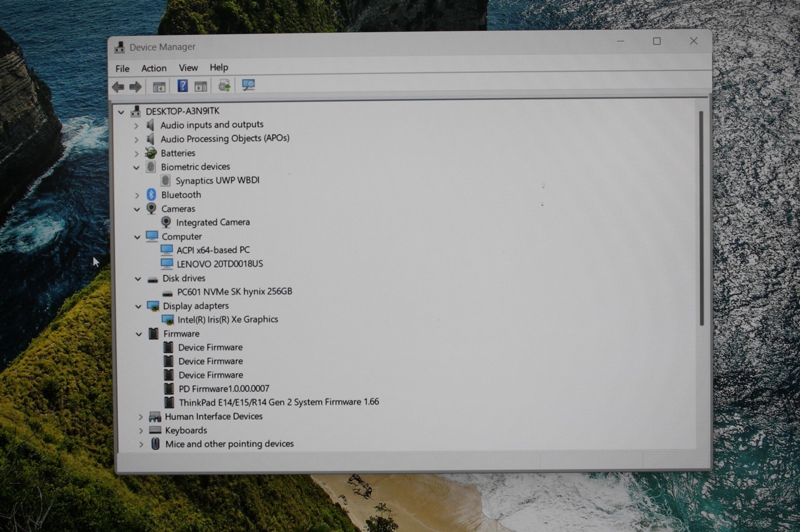Collapse the DESKTOP-A3N9ITK root node
Screen dimensions: 800x532
[121, 112]
